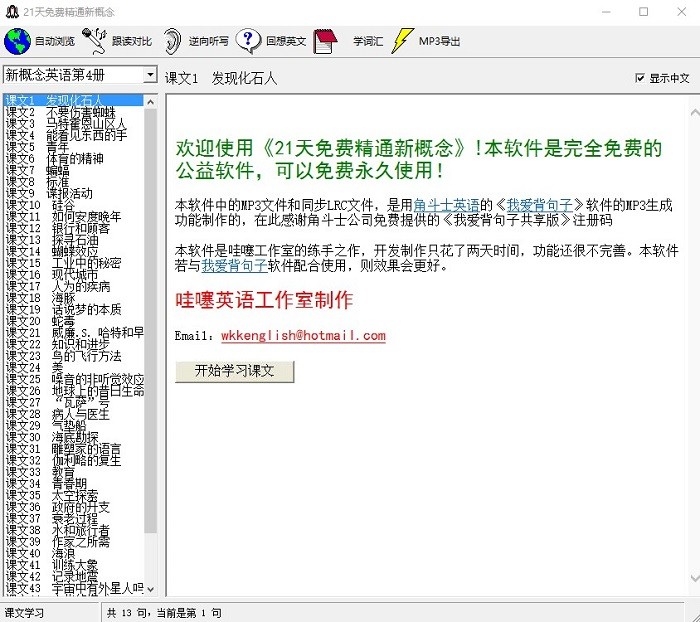Click the red notebook icon for 学词汇
Screen dimensions: 700x622
325,41
